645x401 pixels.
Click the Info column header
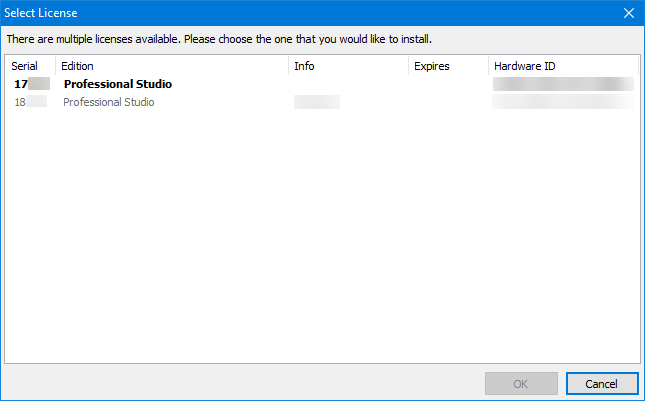304,66
